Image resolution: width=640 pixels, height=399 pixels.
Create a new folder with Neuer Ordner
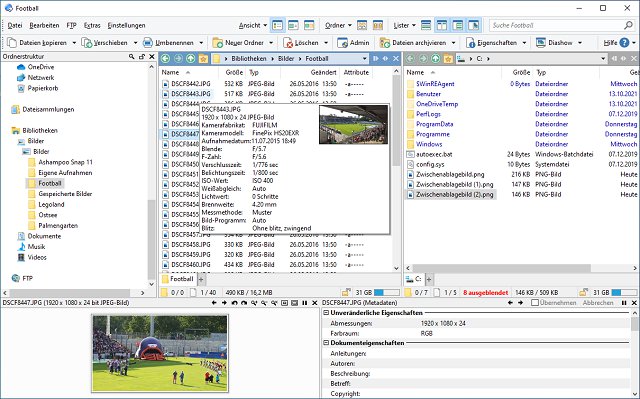pos(239,42)
